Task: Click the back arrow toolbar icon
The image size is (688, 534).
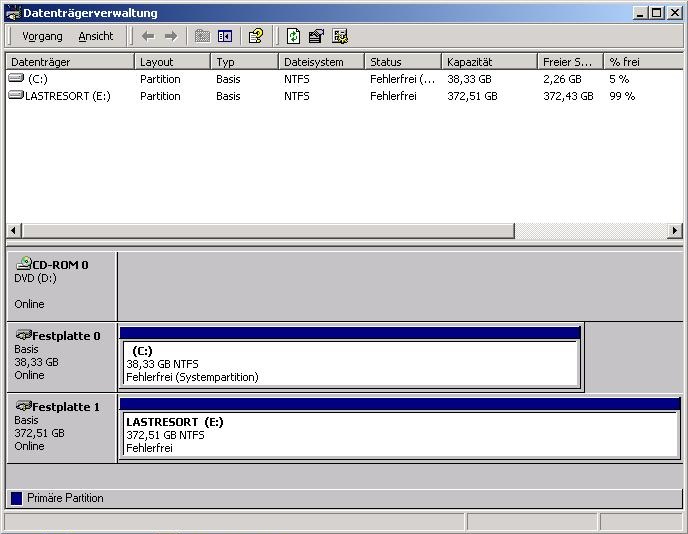Action: (x=148, y=36)
